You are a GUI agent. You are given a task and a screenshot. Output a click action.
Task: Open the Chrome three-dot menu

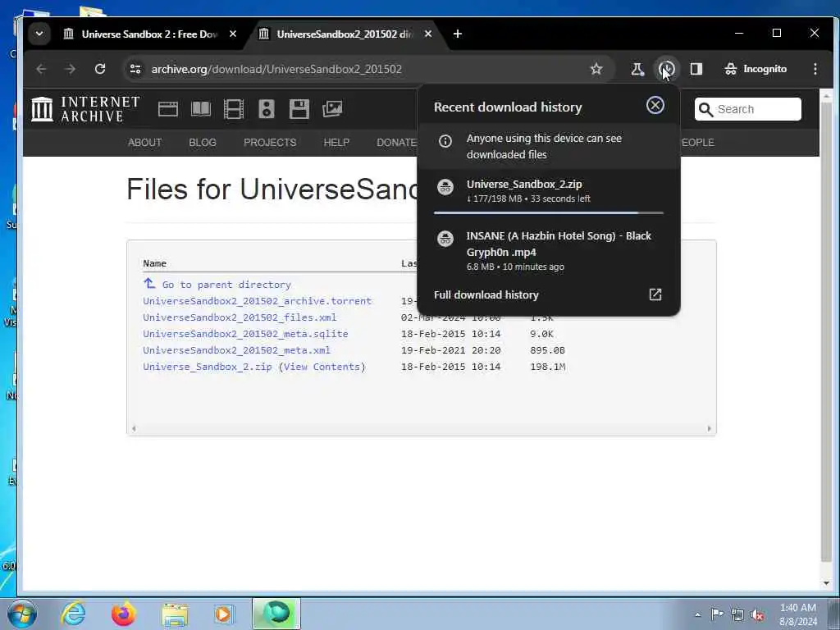(x=815, y=69)
